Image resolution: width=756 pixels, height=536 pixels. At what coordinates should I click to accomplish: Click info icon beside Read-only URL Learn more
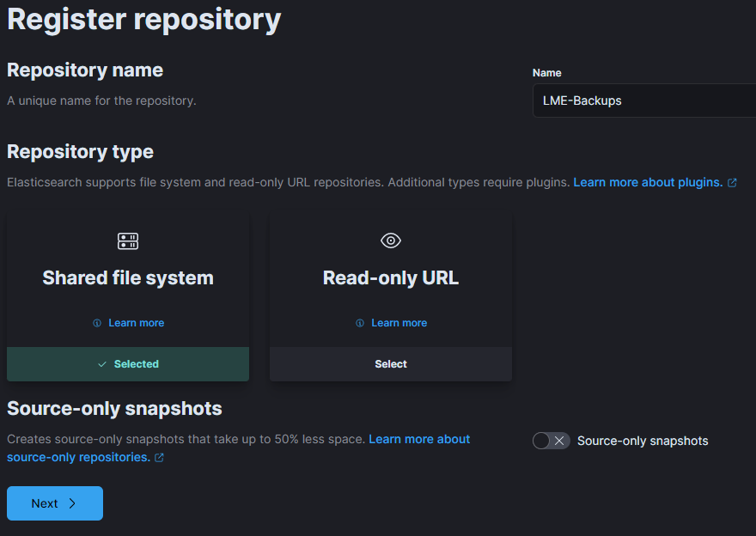coord(360,323)
